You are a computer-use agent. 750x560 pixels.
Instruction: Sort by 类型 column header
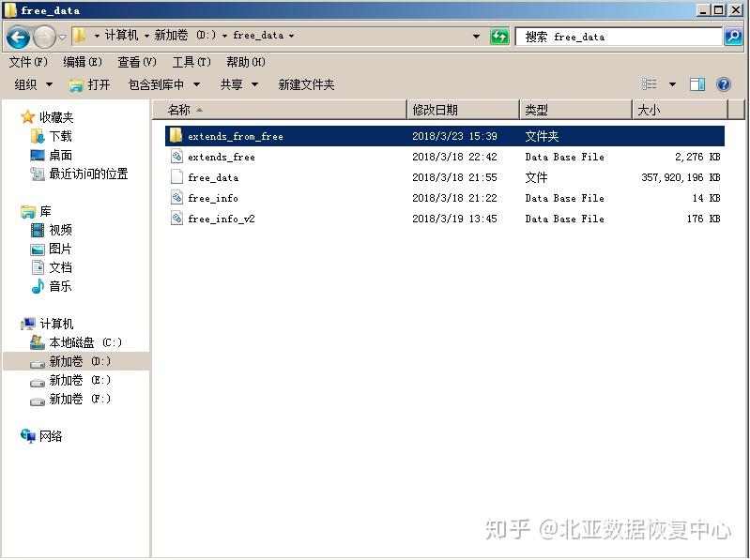(x=575, y=110)
